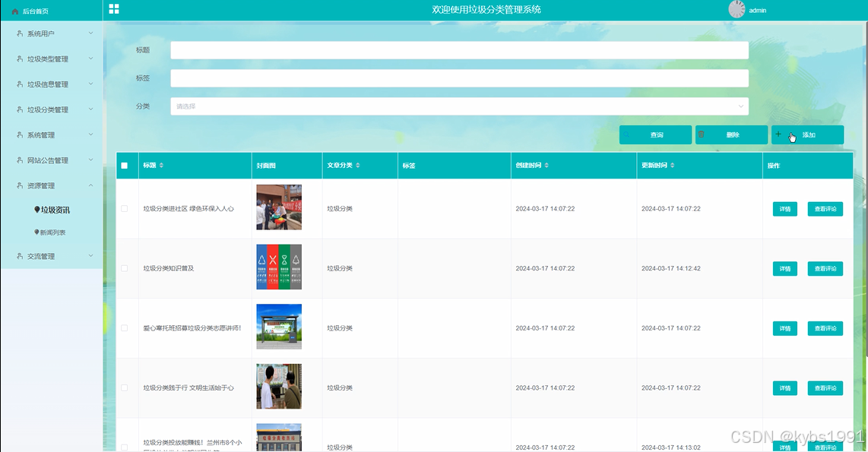This screenshot has height=452, width=868.
Task: Click the 查询 button
Action: click(x=655, y=134)
